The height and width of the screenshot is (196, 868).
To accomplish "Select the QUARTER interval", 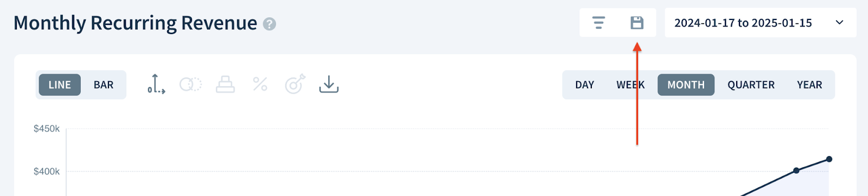I will coord(751,85).
